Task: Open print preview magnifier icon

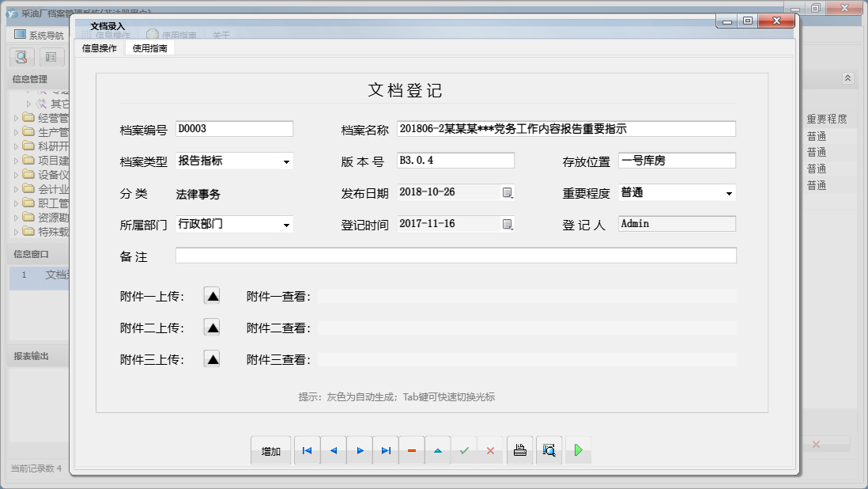Action: tap(549, 450)
